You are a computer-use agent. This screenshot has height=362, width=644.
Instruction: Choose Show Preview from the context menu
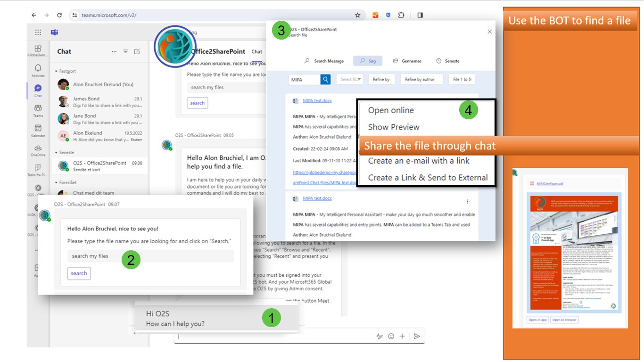tap(394, 127)
